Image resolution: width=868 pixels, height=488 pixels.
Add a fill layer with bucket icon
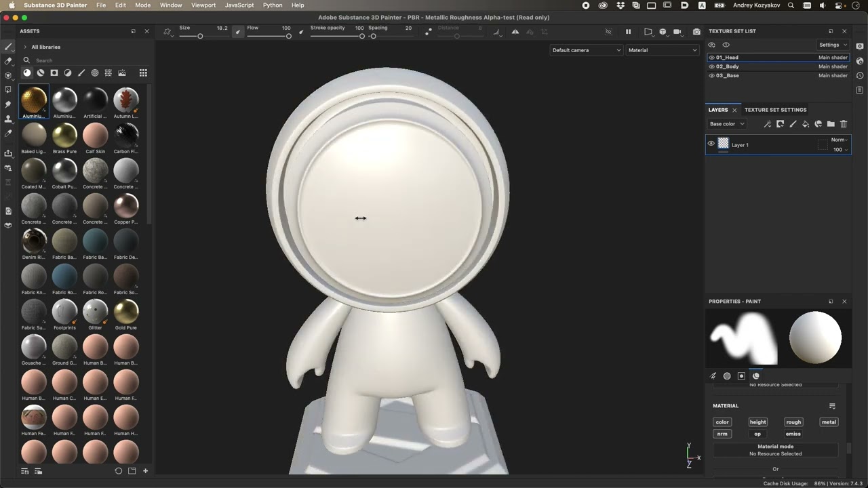(x=806, y=124)
